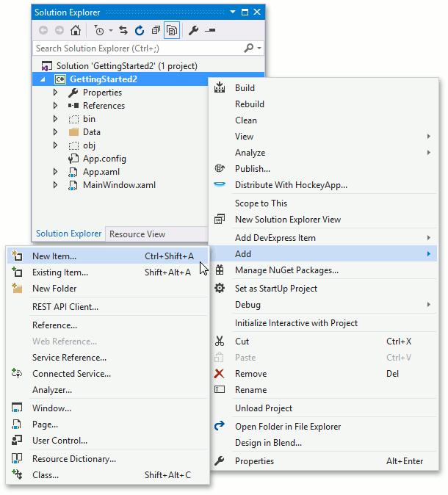
Task: Click the Resource Dictionary icon
Action: 17,458
